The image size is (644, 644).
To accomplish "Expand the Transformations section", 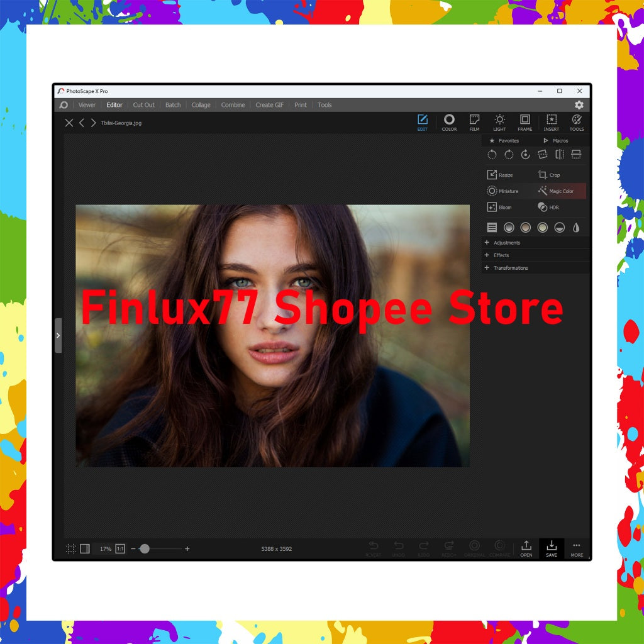I will pos(511,268).
